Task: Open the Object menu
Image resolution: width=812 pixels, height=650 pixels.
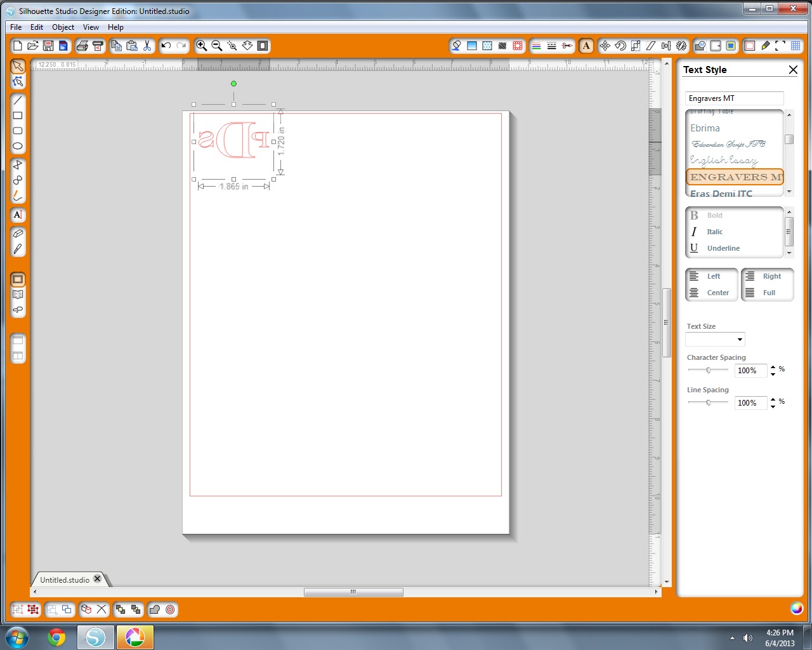Action: point(63,27)
